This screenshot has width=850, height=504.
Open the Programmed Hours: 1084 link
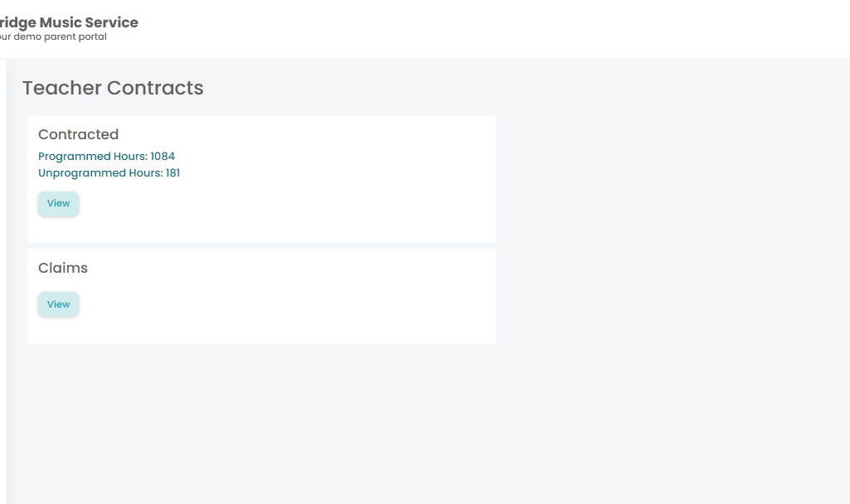point(106,156)
